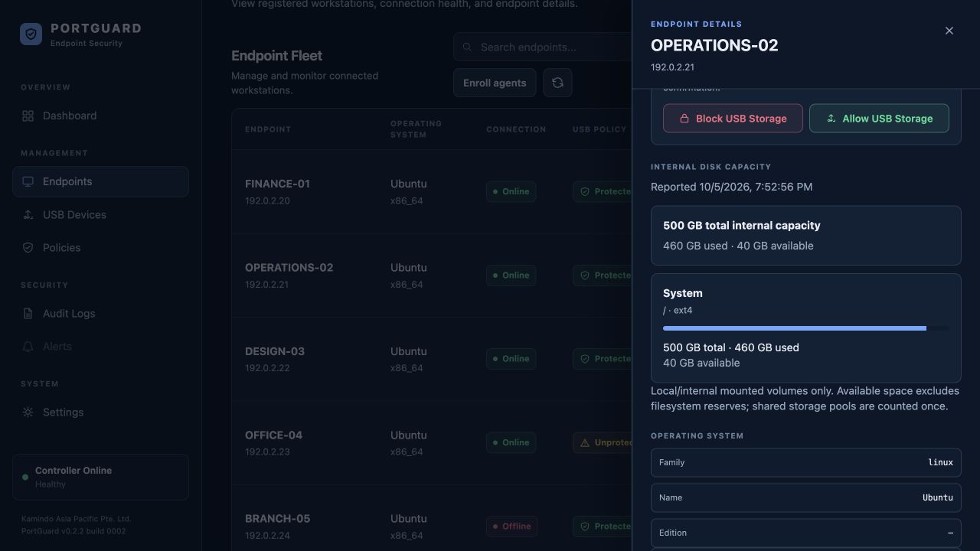Click DESIGN-03 Online status badge

pos(511,359)
